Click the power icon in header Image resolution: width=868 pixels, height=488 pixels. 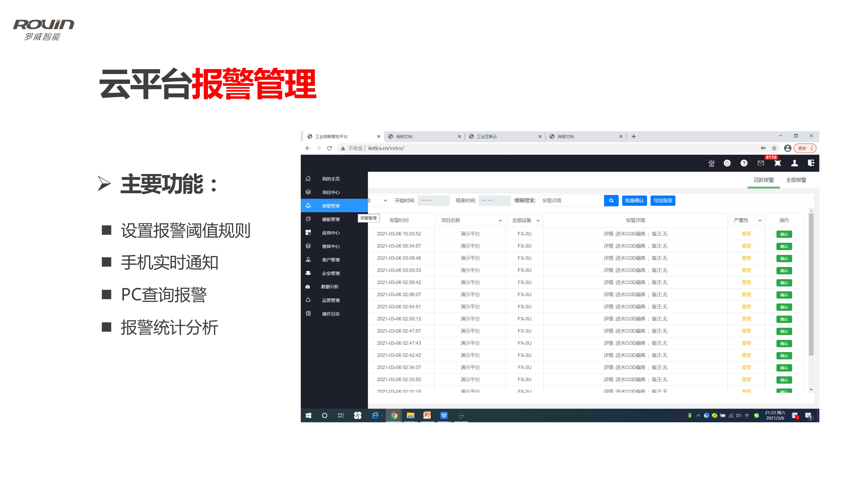pos(727,163)
